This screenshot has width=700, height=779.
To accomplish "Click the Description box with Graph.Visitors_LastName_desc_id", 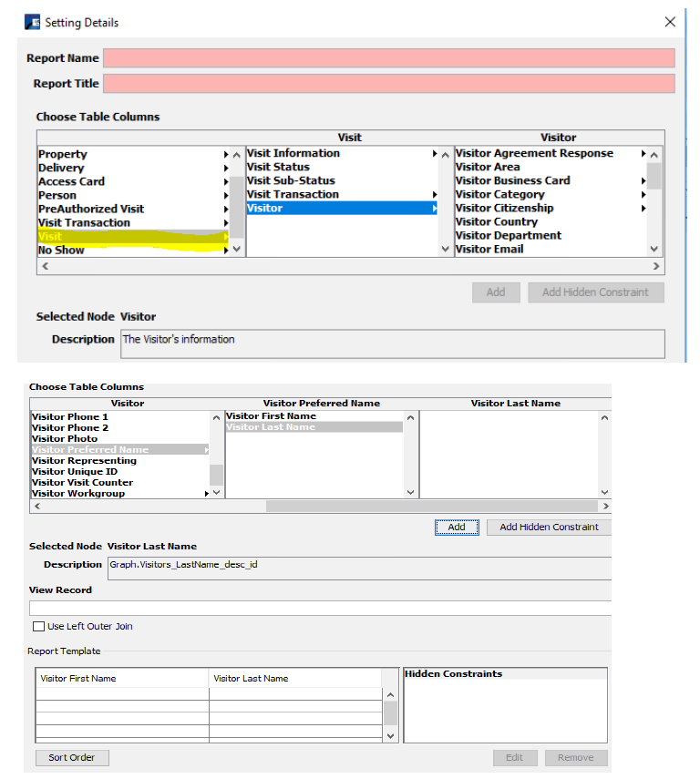I will pyautogui.click(x=360, y=569).
